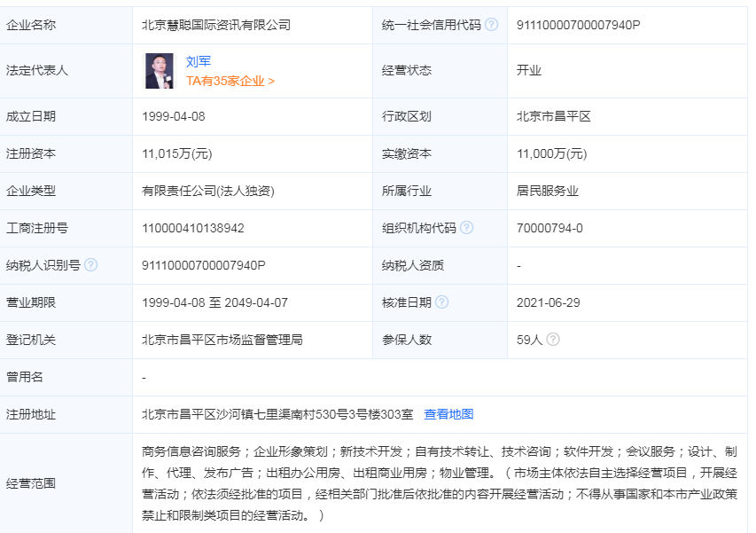Select organization code 70000794-0
Viewport: 756px width, 533px height.
[x=549, y=228]
